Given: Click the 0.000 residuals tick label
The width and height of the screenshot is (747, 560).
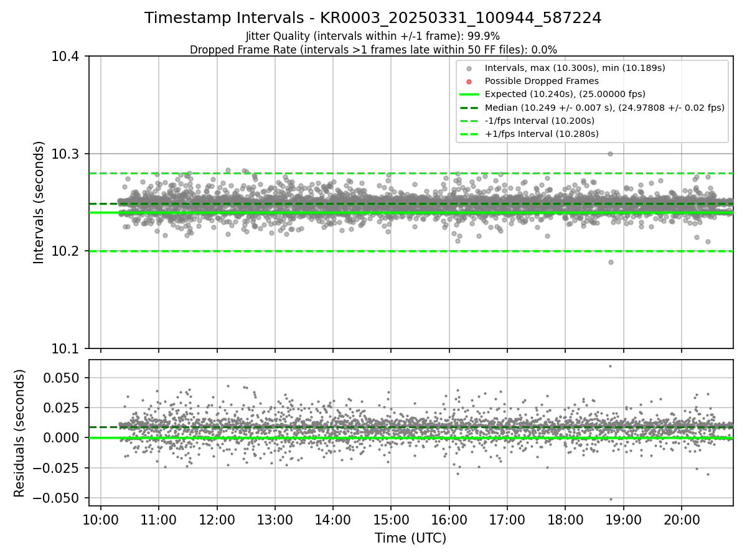Looking at the screenshot, I should [62, 437].
